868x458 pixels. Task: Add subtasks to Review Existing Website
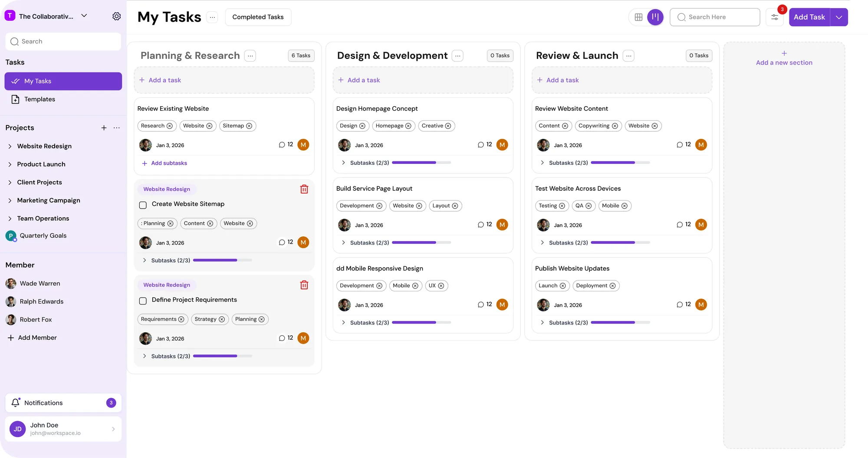pyautogui.click(x=164, y=163)
